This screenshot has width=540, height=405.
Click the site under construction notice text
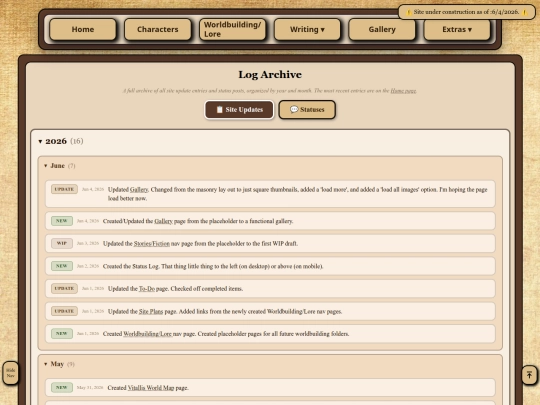[x=466, y=12]
